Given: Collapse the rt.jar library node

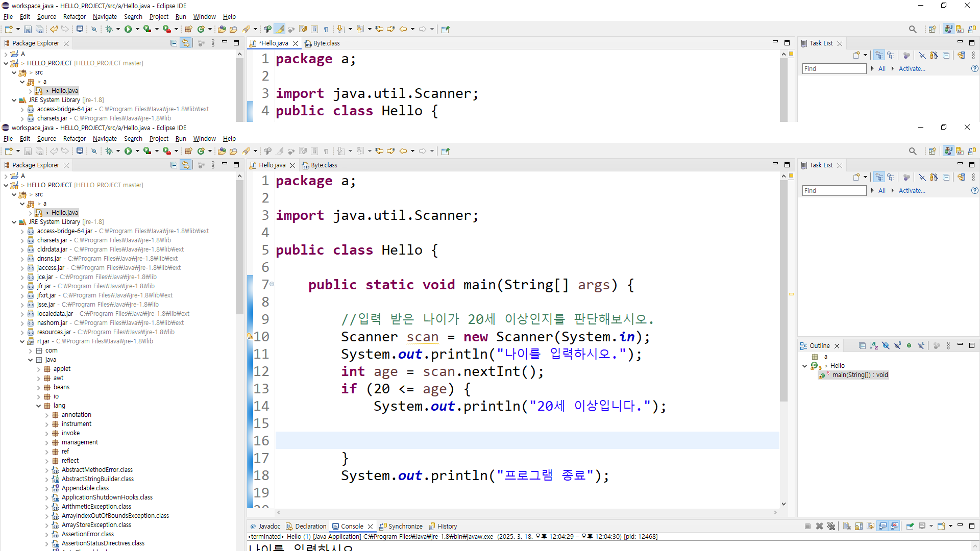Looking at the screenshot, I should pos(22,341).
